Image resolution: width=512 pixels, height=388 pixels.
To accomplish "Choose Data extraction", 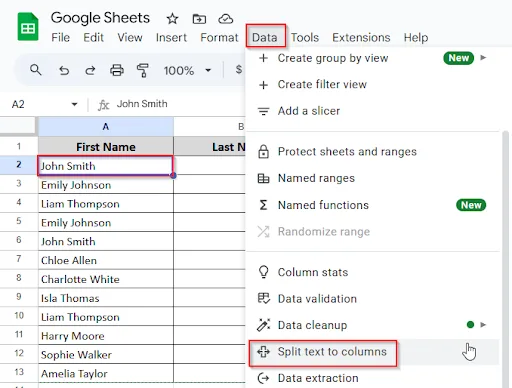I will (373, 378).
